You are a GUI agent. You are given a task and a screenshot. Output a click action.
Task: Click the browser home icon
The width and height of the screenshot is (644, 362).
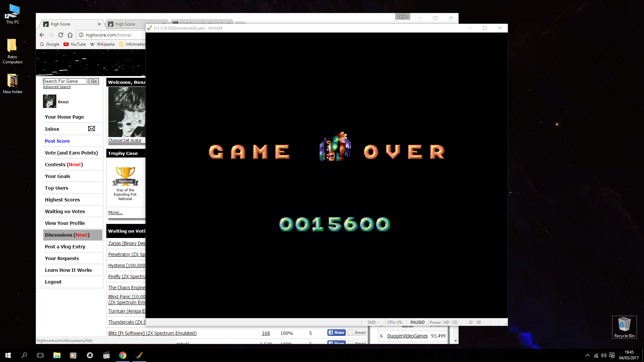pos(70,35)
